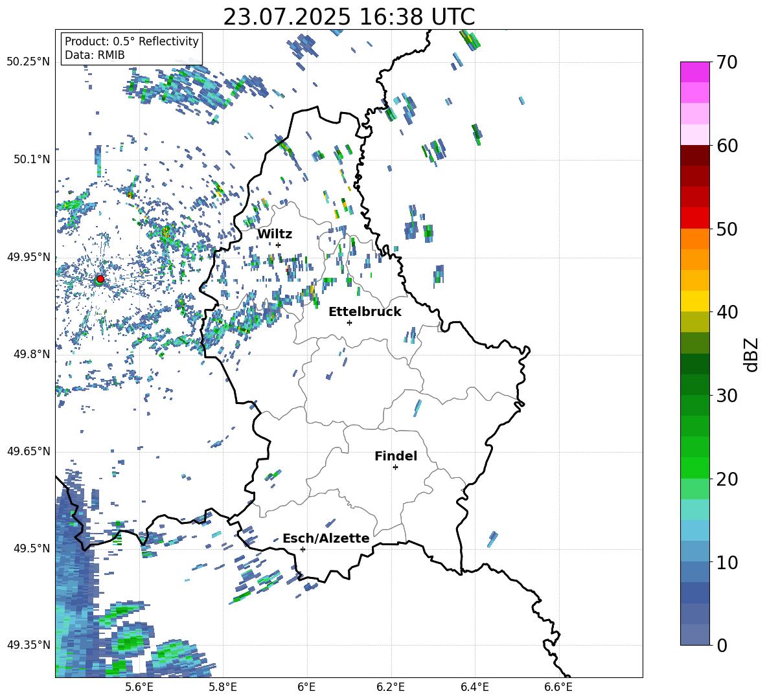
Task: Click the red radar site marker
Action: (100, 279)
